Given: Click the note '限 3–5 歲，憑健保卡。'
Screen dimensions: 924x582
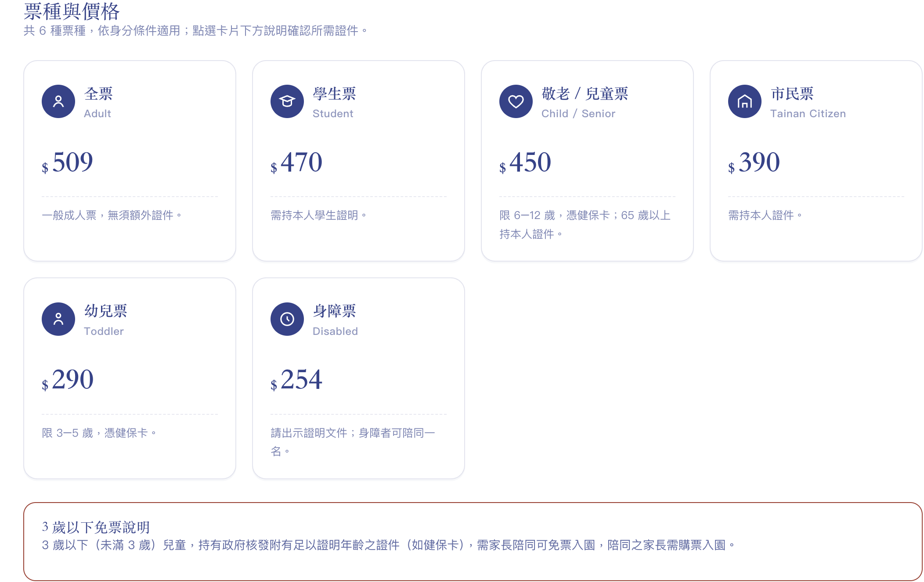Looking at the screenshot, I should [99, 433].
